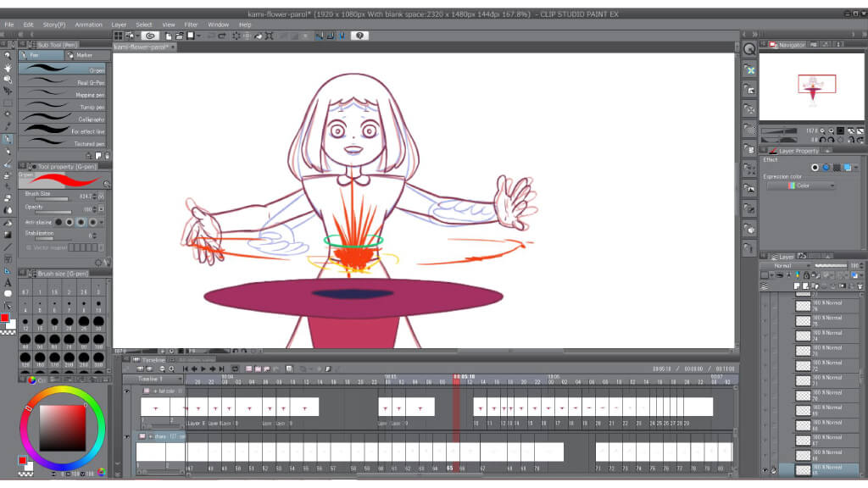Open the Expression color dropdown
Screen dimensions: 868x488
pos(801,186)
